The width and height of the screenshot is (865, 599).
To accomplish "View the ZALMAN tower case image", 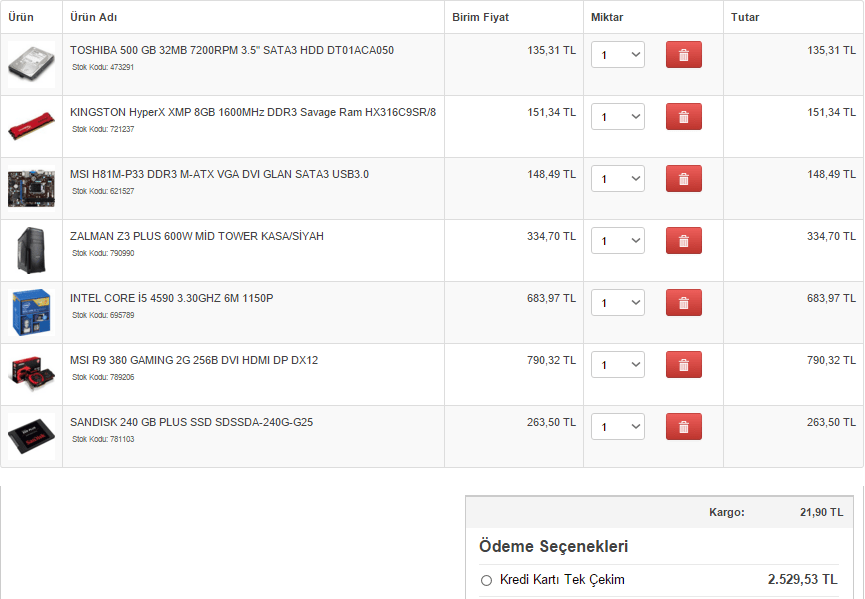I will tap(31, 250).
